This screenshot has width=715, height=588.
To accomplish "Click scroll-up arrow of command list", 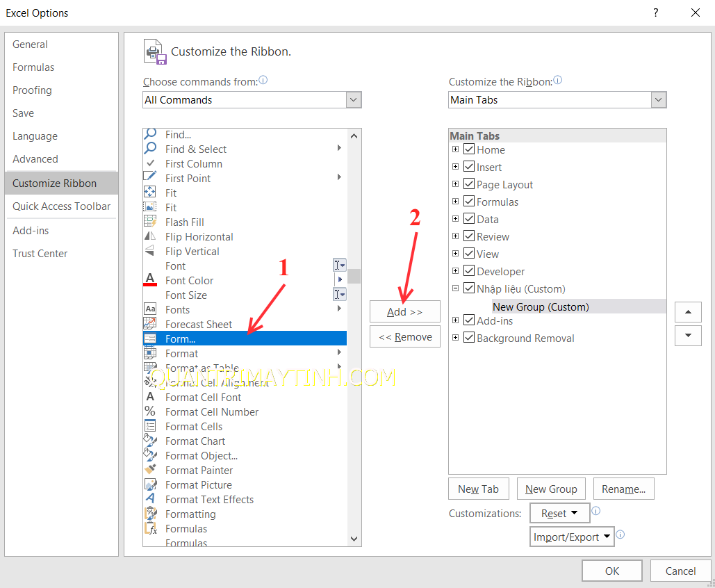I will [x=354, y=136].
